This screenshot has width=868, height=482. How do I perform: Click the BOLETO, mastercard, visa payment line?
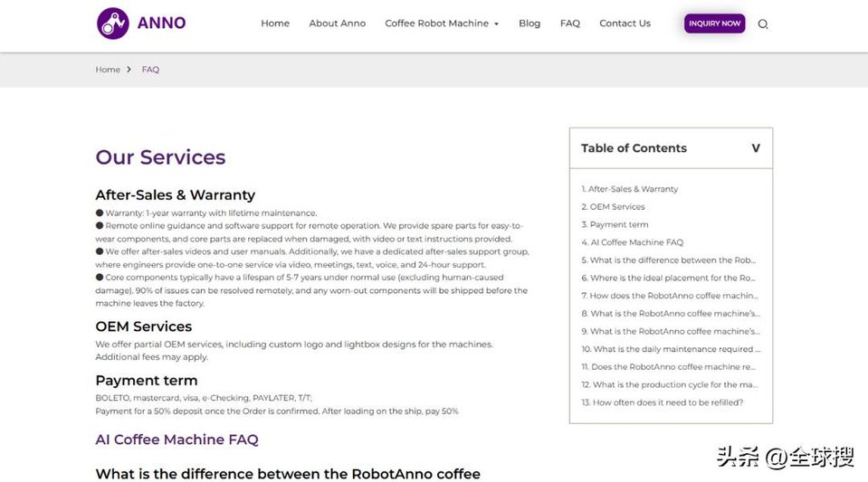(x=204, y=397)
